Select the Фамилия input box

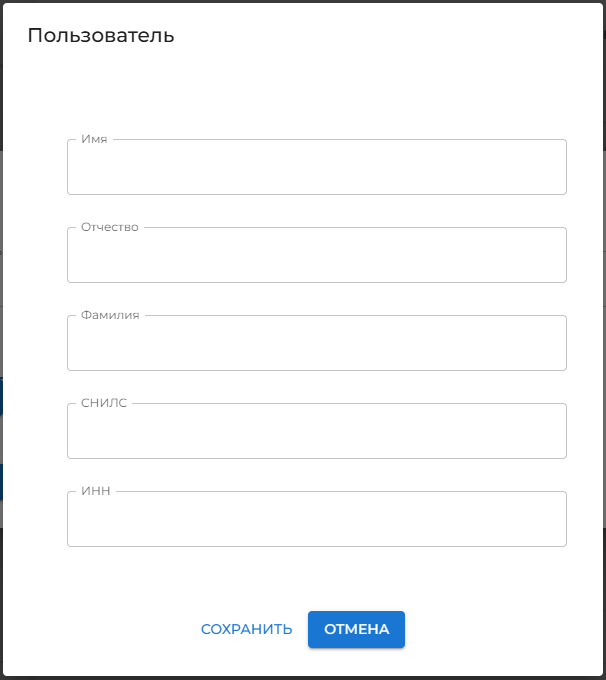[x=316, y=344]
